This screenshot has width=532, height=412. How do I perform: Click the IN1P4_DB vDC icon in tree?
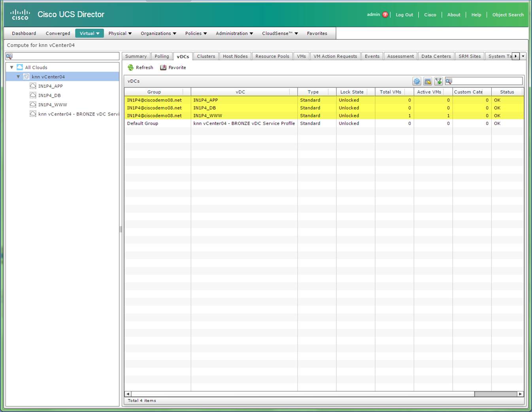(33, 95)
